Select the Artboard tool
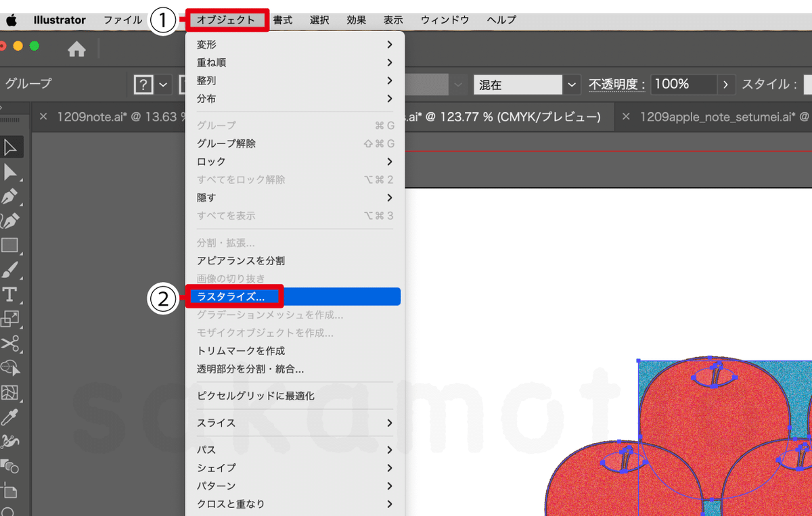 coord(10,490)
